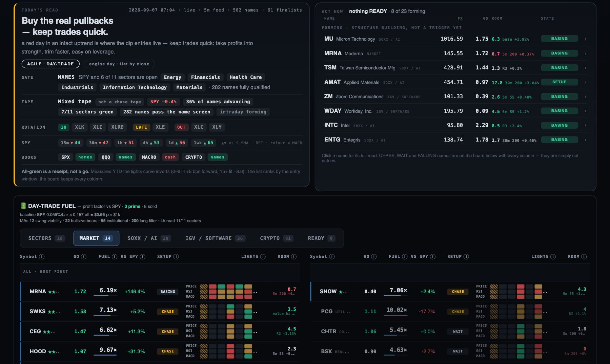Open the CHTR row in the board
610x364 pixels.
pos(450,331)
